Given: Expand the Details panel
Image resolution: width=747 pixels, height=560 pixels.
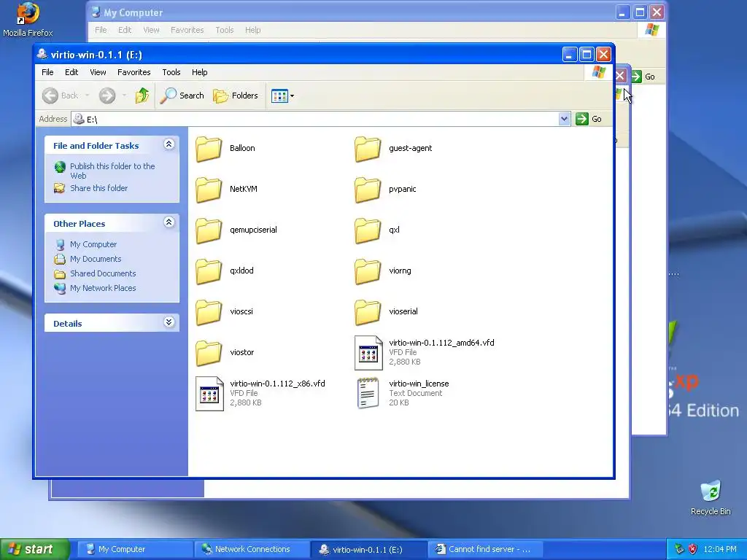Looking at the screenshot, I should click(x=169, y=322).
